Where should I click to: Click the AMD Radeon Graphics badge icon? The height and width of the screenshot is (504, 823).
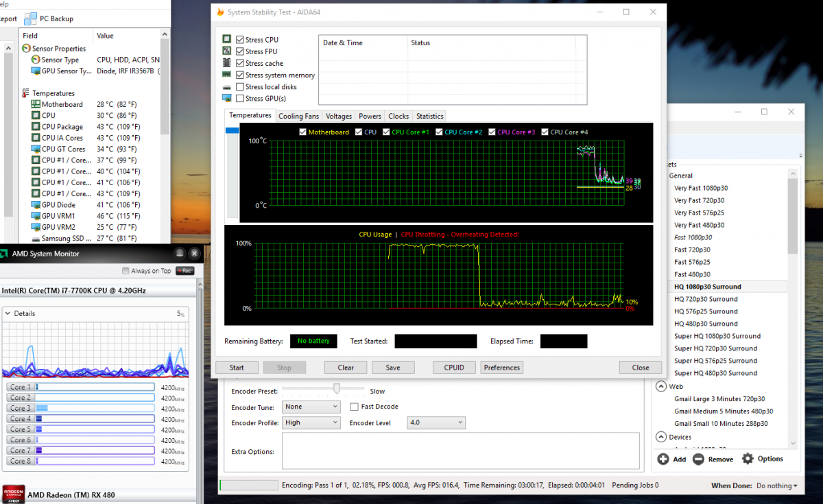pyautogui.click(x=14, y=494)
